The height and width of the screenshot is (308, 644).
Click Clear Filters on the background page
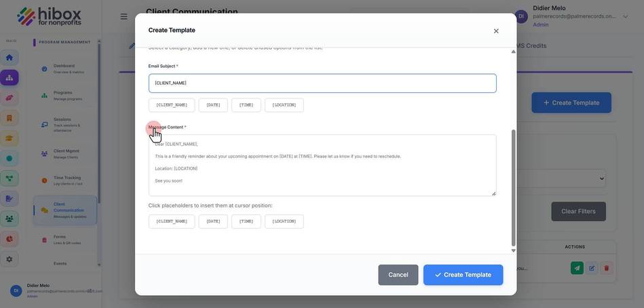[578, 212]
